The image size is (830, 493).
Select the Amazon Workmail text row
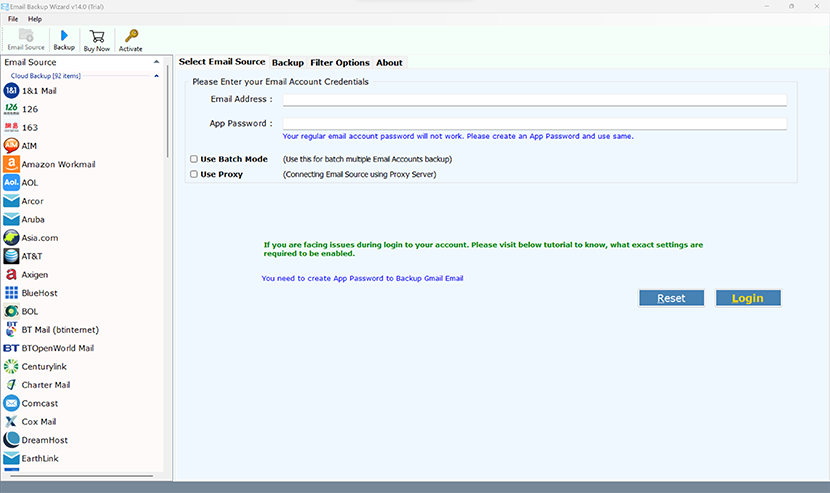pyautogui.click(x=58, y=164)
